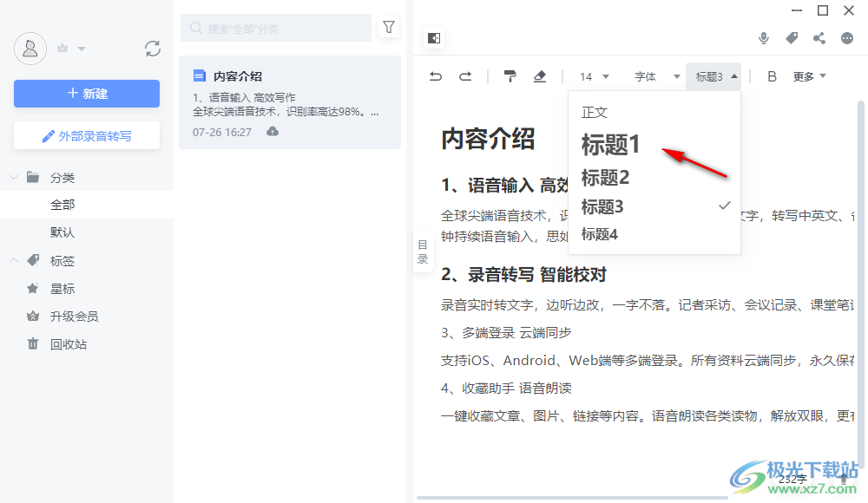Click the horizontal editor scrollbar
Image resolution: width=868 pixels, height=503 pixels.
click(x=572, y=498)
